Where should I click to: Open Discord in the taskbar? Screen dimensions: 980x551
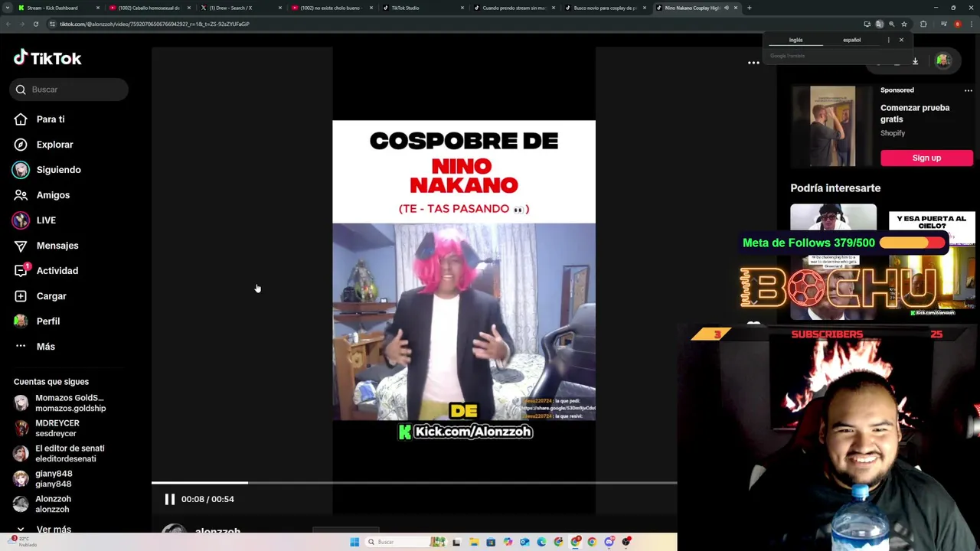[609, 542]
